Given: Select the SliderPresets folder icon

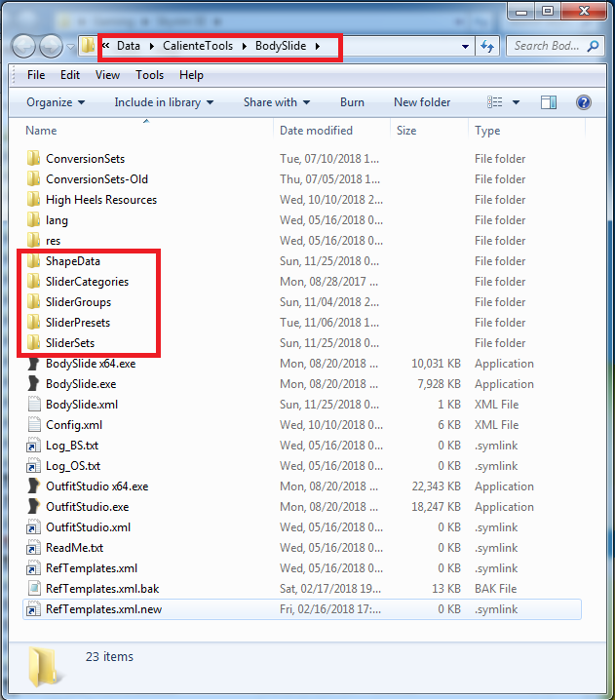Looking at the screenshot, I should click(33, 323).
